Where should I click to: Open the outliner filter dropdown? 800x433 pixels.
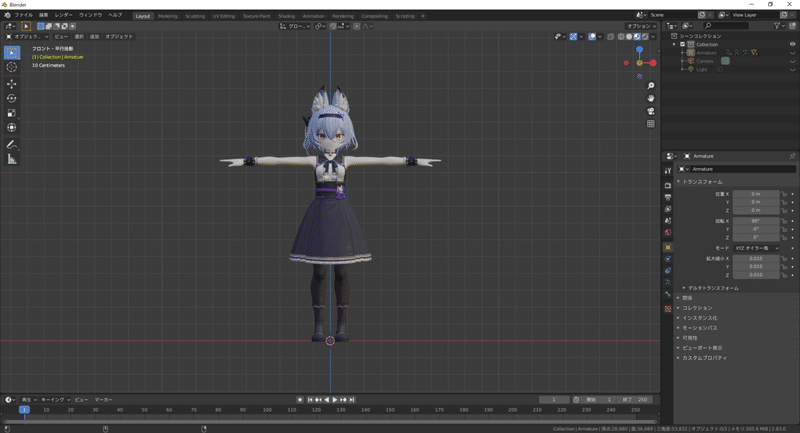tap(779, 26)
